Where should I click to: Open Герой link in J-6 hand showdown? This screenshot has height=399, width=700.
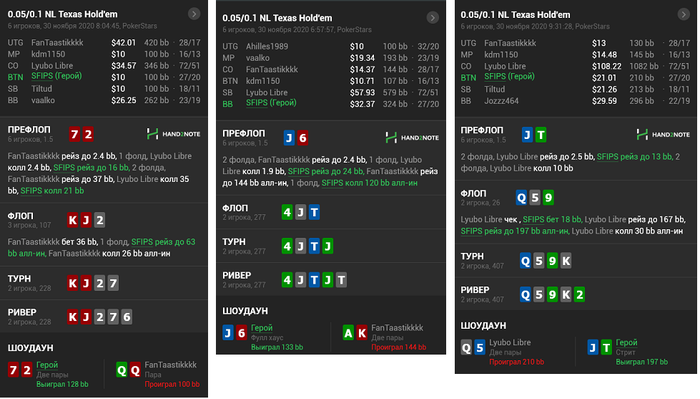pyautogui.click(x=262, y=328)
